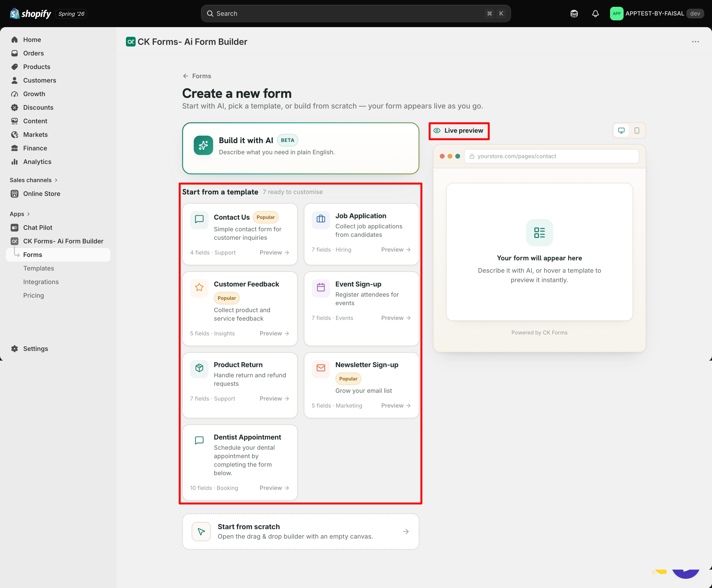Click the "7 fields · Hiring" label

331,250
